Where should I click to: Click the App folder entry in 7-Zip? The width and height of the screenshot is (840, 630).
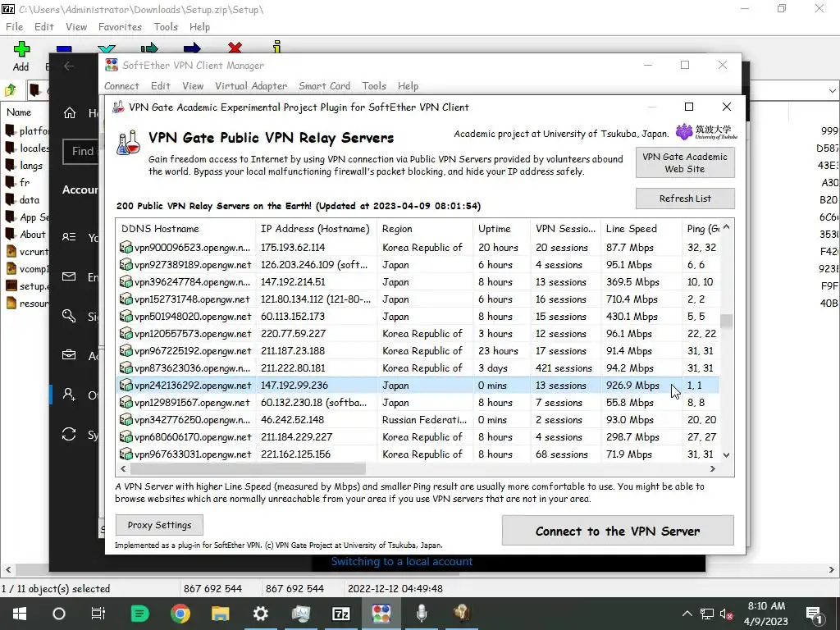pyautogui.click(x=27, y=217)
